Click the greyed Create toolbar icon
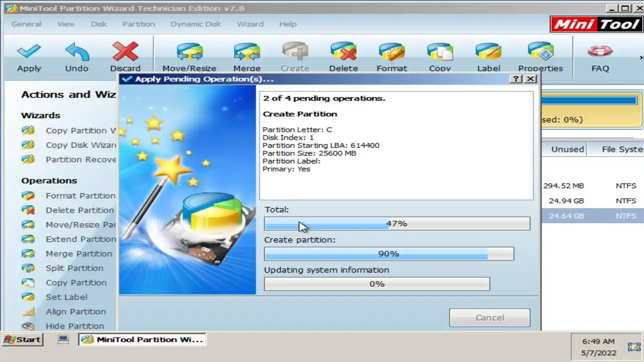This screenshot has width=644, height=362. pos(295,51)
